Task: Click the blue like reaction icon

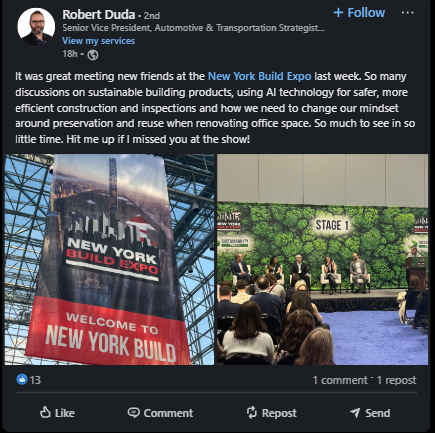Action: (22, 379)
